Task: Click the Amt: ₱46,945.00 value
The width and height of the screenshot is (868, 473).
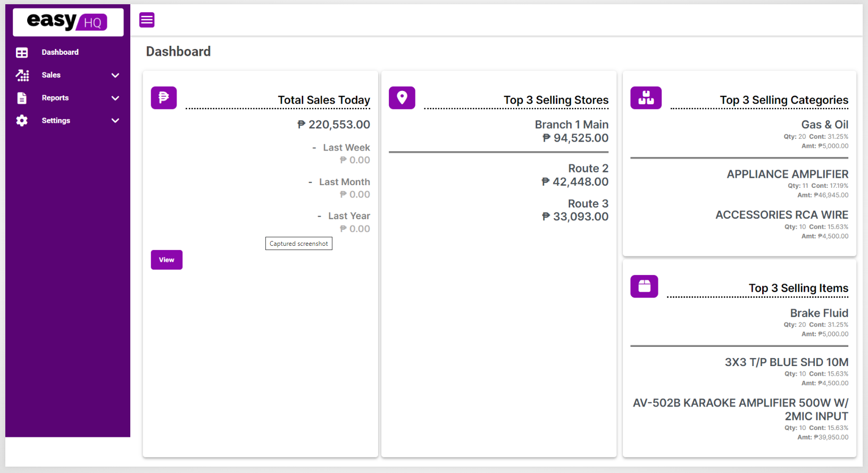Action: coord(823,195)
